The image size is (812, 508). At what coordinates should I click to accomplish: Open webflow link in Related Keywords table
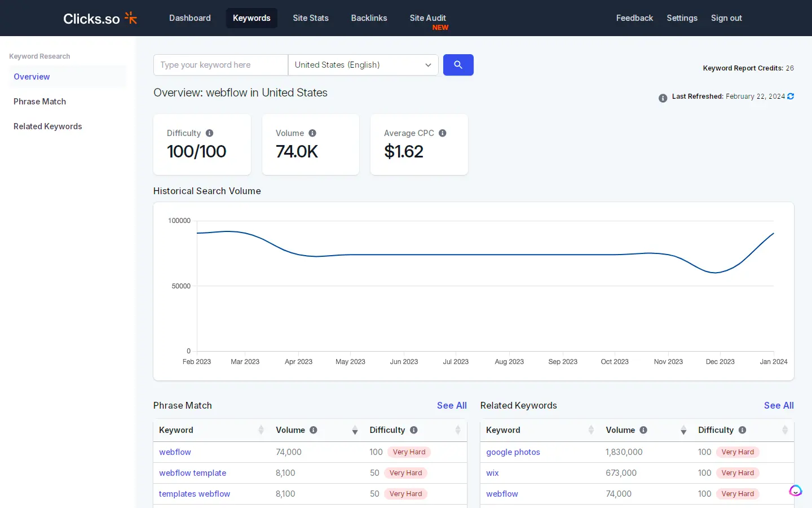502,494
